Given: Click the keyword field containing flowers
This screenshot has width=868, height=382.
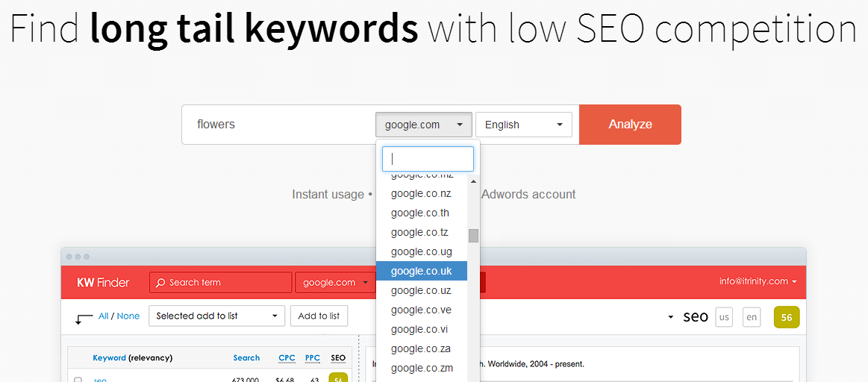Looking at the screenshot, I should pos(280,125).
